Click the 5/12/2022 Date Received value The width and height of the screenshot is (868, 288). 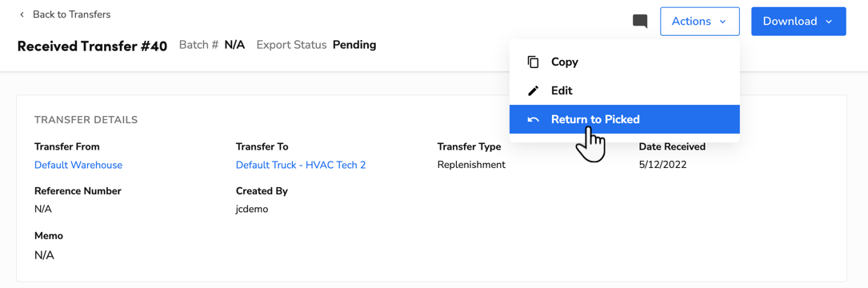[662, 165]
